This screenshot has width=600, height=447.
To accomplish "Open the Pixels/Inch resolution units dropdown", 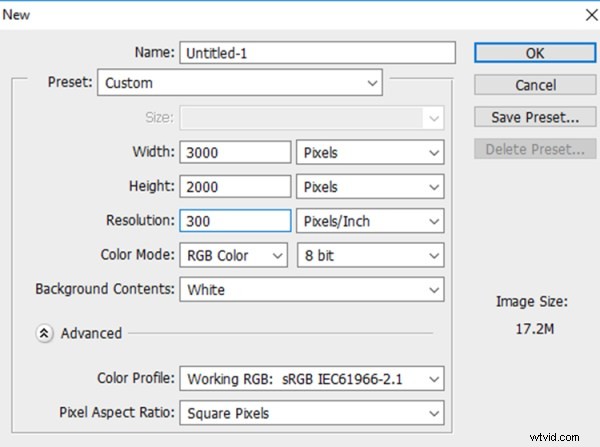I will (x=370, y=221).
